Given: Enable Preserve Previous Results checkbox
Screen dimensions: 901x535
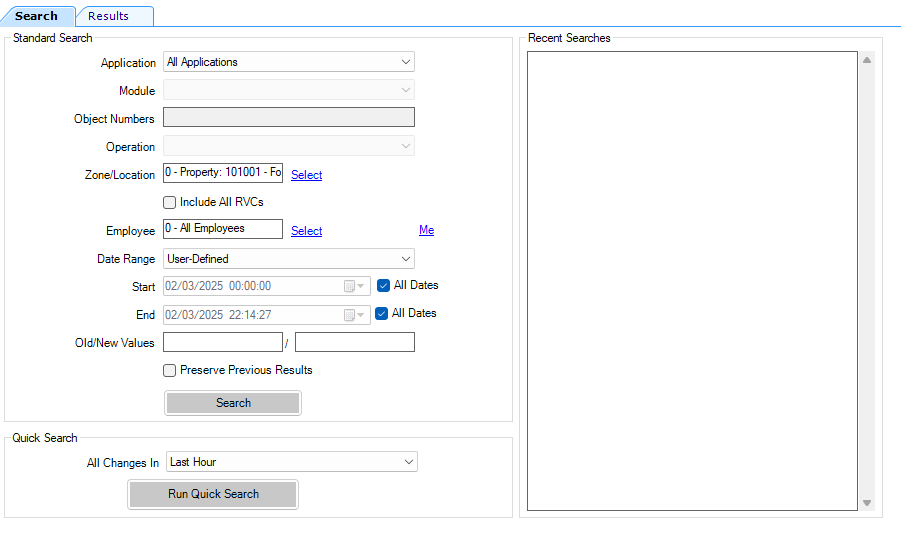Looking at the screenshot, I should pos(170,370).
